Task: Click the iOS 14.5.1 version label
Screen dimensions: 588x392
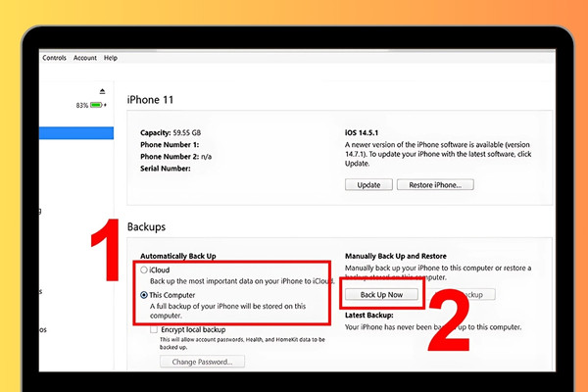Action: [x=361, y=133]
